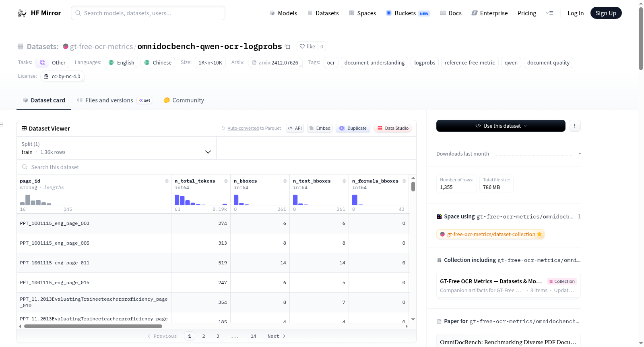The width and height of the screenshot is (644, 347).
Task: Expand the navigation overflow menu icon
Action: pyautogui.click(x=549, y=13)
